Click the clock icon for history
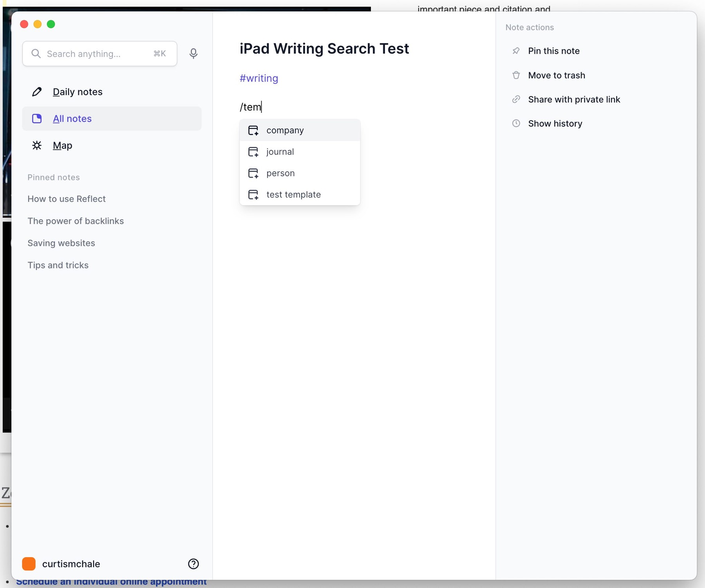This screenshot has width=705, height=588. pyautogui.click(x=516, y=123)
